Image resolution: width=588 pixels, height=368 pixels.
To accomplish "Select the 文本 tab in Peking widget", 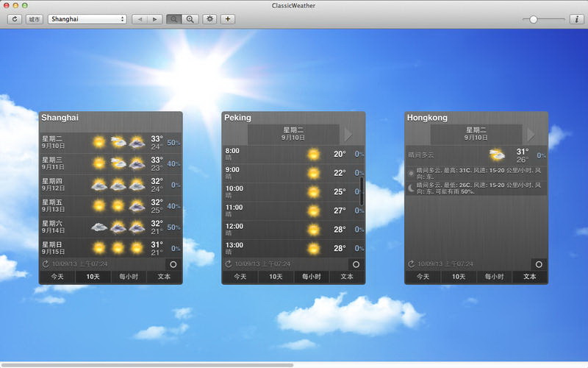I will click(x=347, y=277).
